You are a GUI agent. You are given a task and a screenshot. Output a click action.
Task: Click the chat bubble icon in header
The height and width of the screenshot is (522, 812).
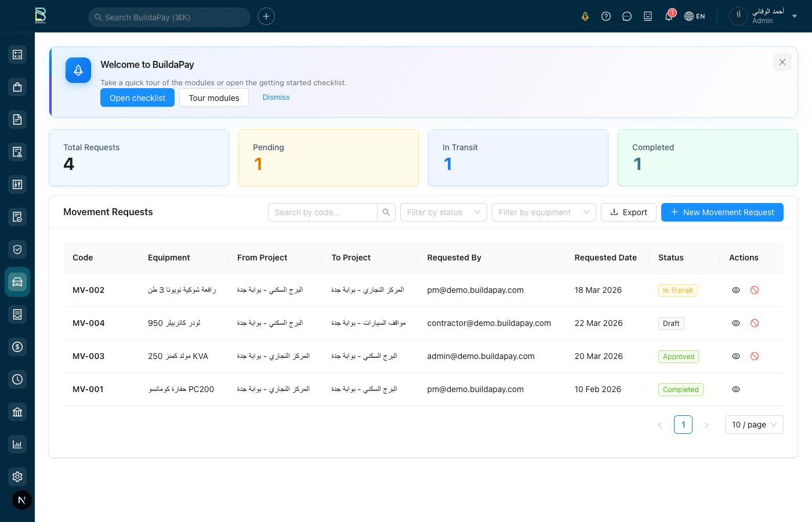(x=627, y=16)
